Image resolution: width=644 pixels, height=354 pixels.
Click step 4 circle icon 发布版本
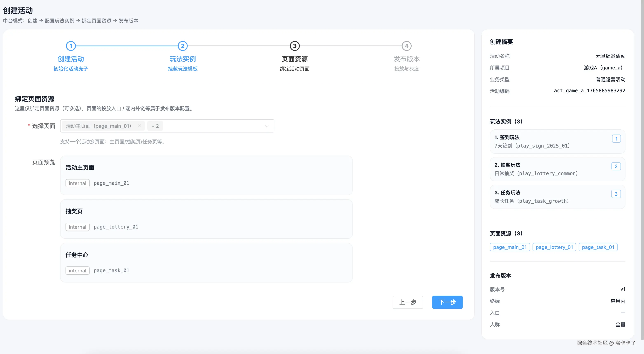[x=406, y=46]
